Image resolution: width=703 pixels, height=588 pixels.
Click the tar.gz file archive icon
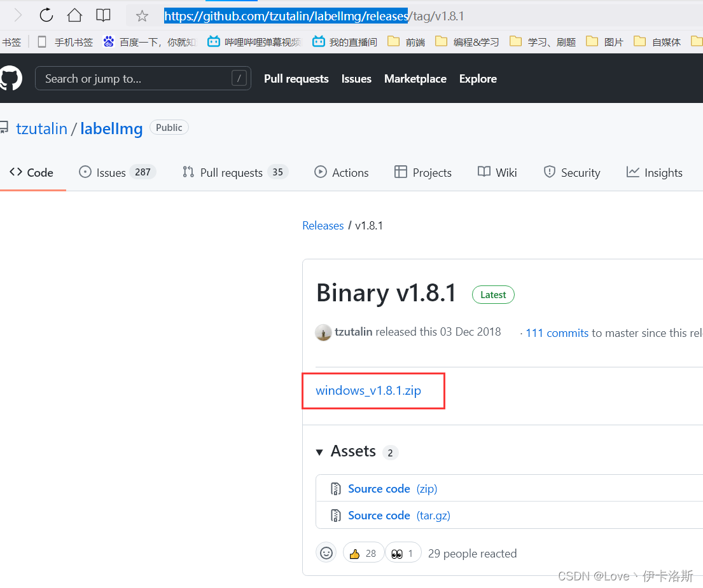(x=335, y=516)
